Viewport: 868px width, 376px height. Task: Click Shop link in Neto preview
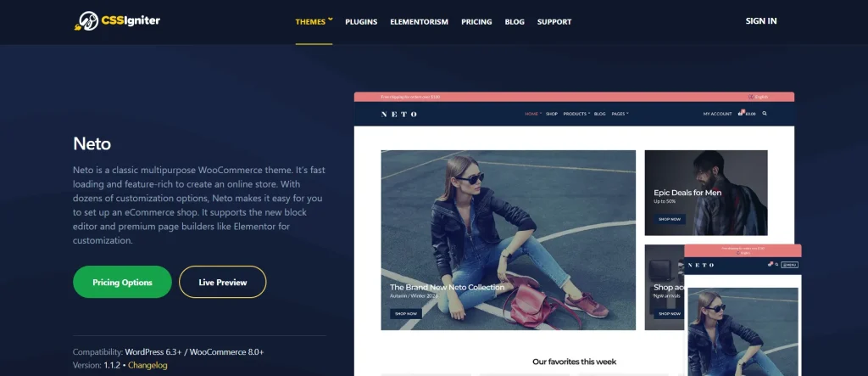[551, 114]
